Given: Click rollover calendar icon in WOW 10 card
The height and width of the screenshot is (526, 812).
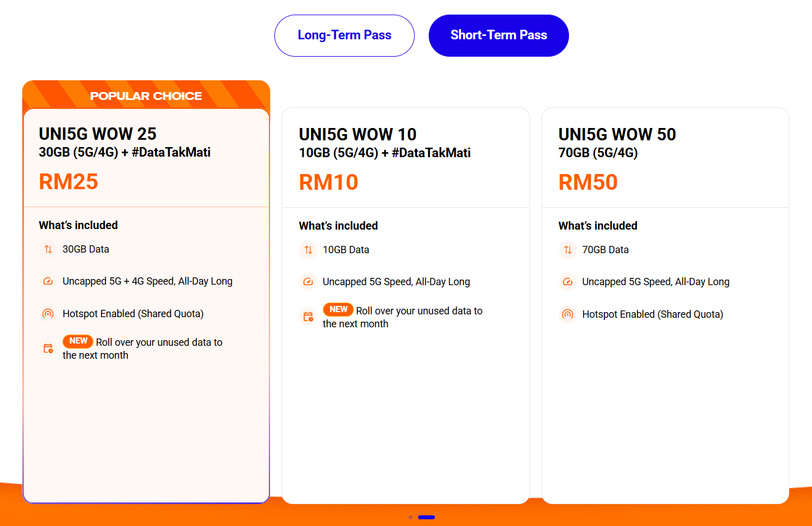Looking at the screenshot, I should click(x=308, y=317).
